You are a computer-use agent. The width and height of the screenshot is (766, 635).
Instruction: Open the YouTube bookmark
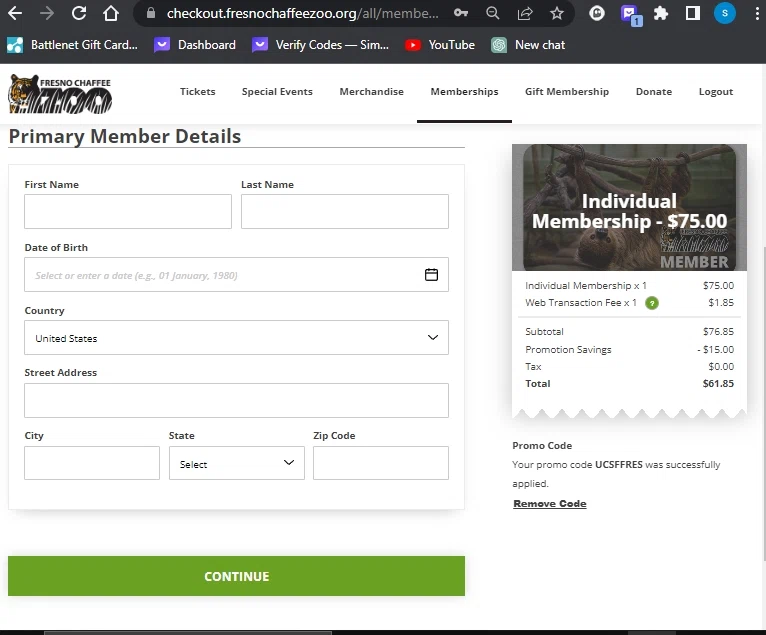440,45
